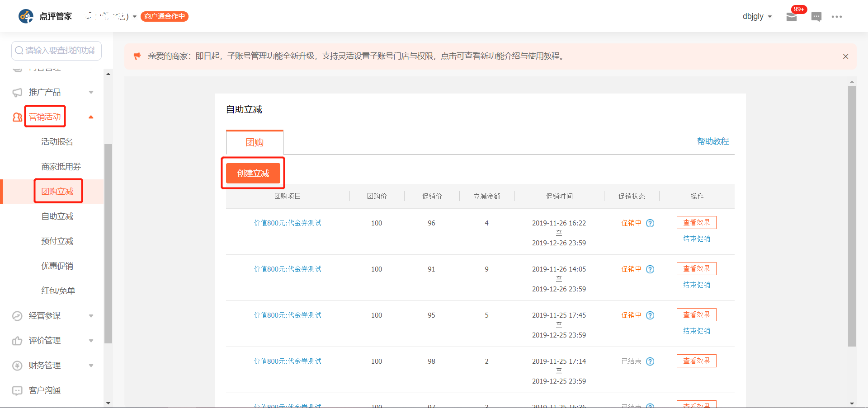This screenshot has height=408, width=868.
Task: Collapse the 营销活动 menu arrow
Action: click(x=91, y=117)
